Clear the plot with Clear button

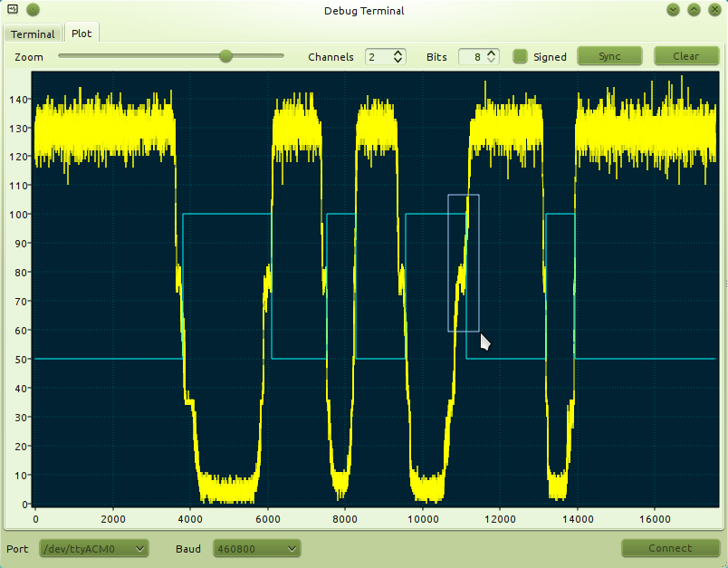[686, 56]
